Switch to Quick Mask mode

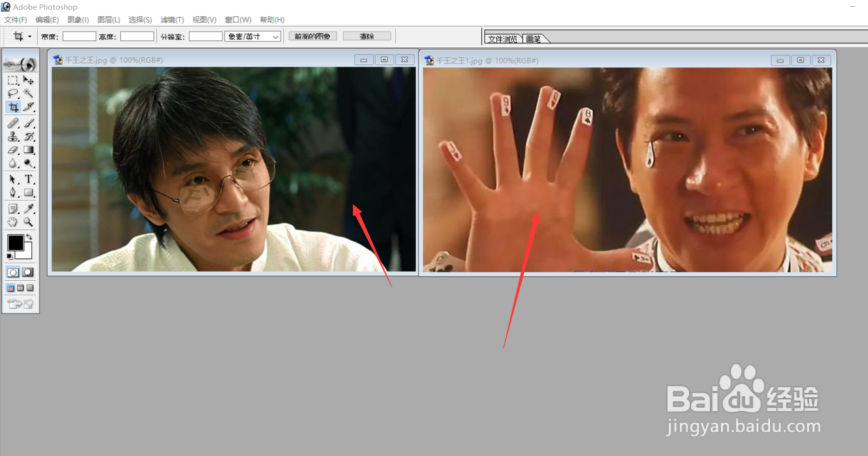coord(28,273)
